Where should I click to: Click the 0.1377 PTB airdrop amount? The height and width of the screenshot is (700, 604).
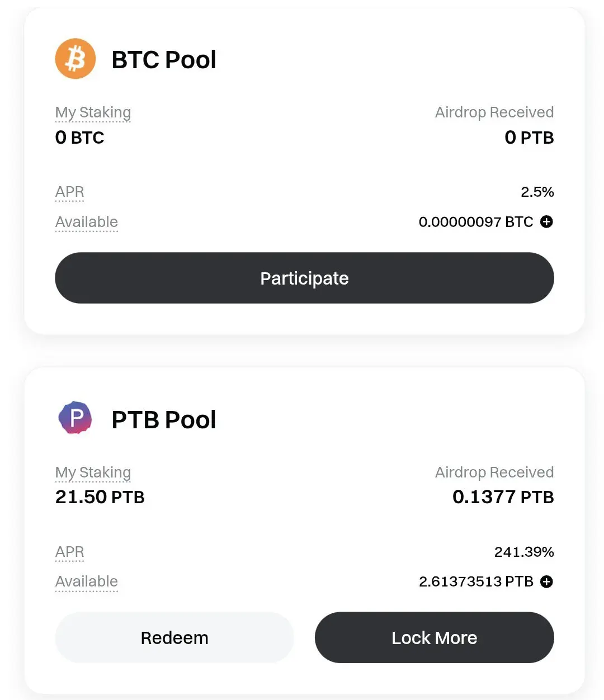pos(503,497)
